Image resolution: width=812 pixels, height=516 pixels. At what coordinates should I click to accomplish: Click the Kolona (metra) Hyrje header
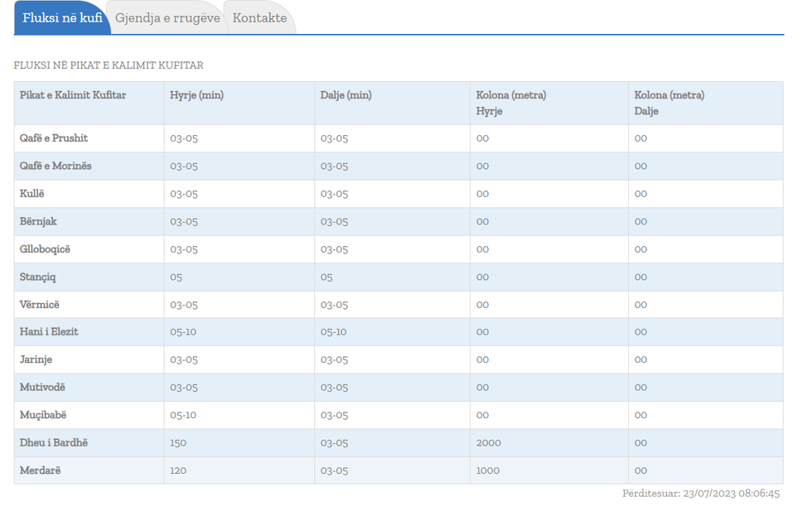510,103
